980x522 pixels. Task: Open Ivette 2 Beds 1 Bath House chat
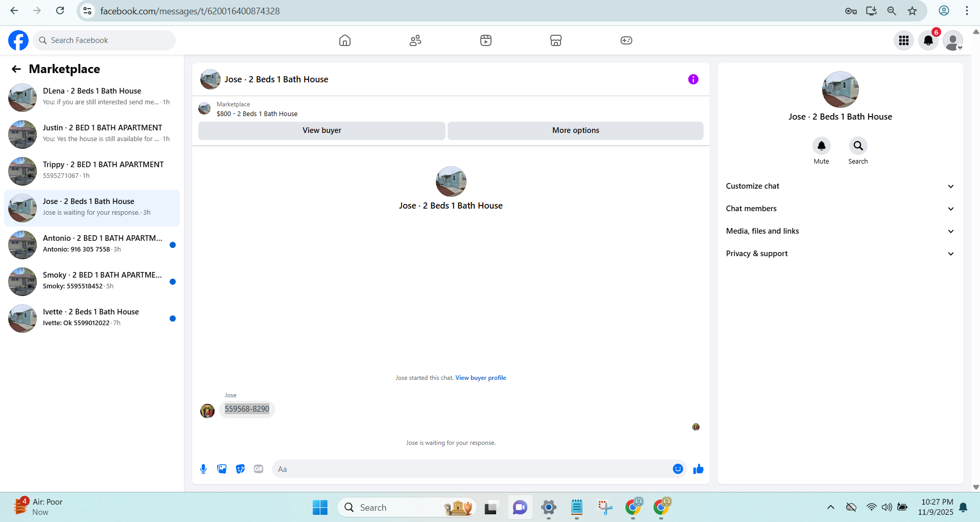[x=92, y=318]
